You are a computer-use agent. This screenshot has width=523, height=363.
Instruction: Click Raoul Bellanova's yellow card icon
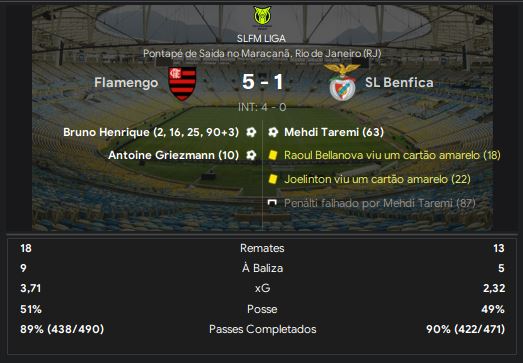point(273,155)
